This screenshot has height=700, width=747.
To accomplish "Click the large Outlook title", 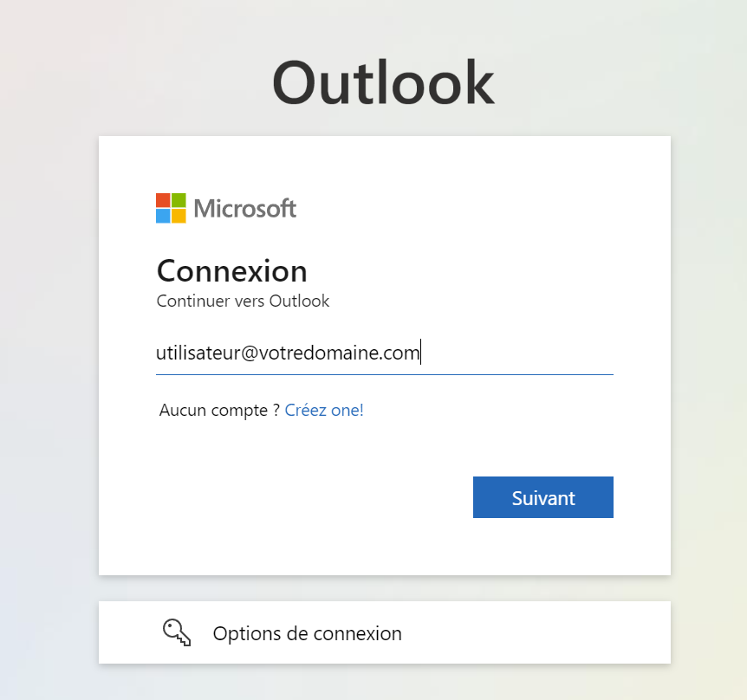I will pyautogui.click(x=383, y=84).
